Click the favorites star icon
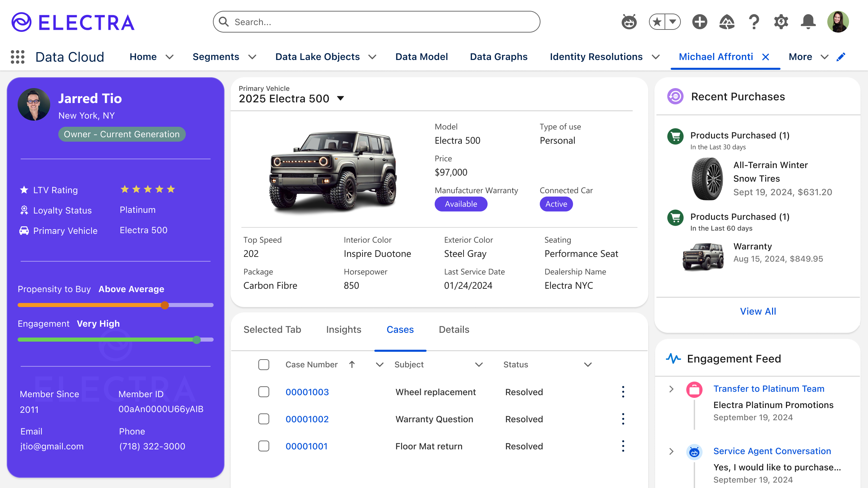The width and height of the screenshot is (868, 488). pyautogui.click(x=657, y=22)
